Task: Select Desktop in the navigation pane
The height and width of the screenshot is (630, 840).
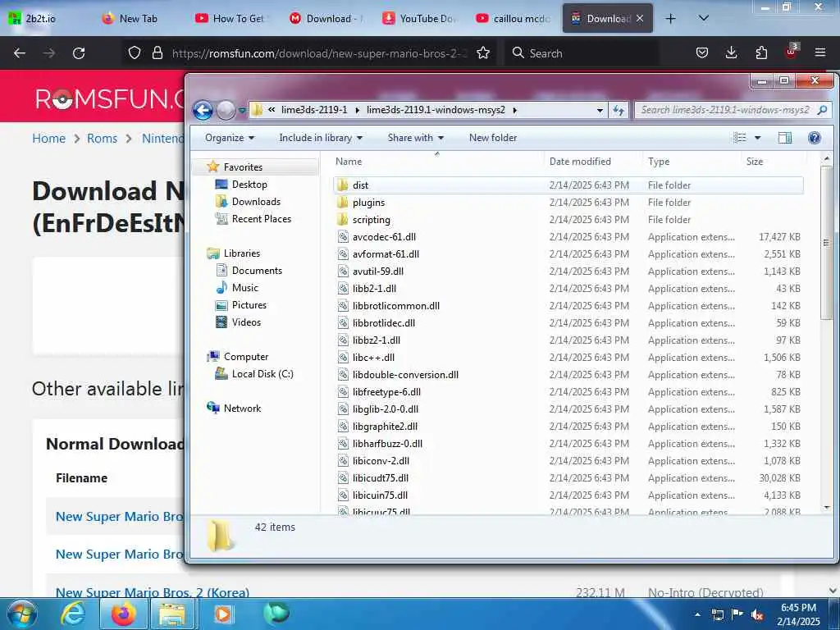Action: coord(249,185)
